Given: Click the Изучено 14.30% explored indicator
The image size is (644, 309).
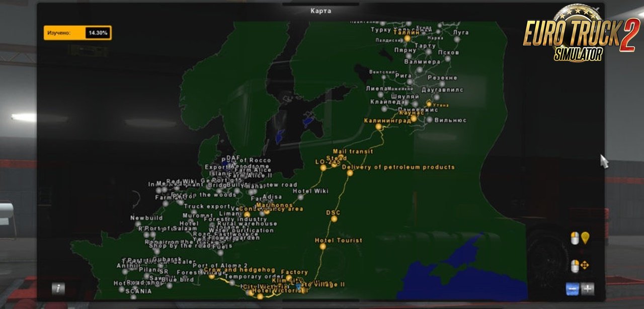Looking at the screenshot, I should coord(77,33).
